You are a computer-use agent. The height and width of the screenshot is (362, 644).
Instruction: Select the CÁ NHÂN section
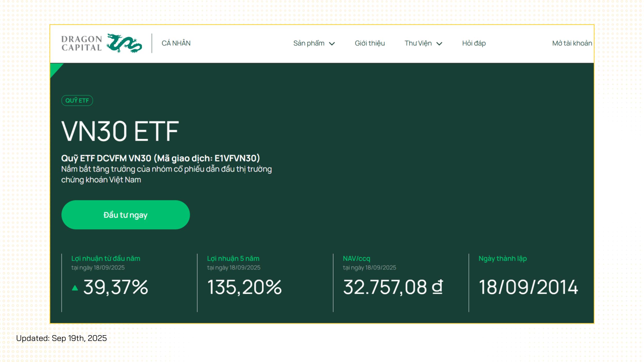(176, 43)
